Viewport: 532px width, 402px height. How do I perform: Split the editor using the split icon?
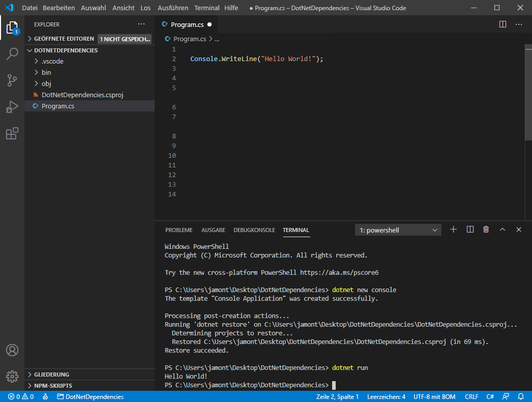pos(503,24)
